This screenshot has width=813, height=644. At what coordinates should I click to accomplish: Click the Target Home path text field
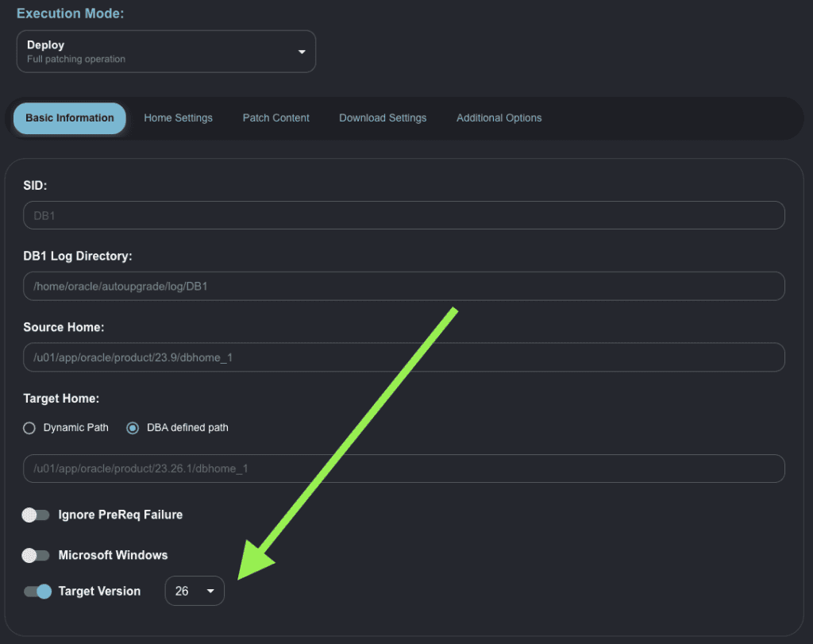[404, 469]
